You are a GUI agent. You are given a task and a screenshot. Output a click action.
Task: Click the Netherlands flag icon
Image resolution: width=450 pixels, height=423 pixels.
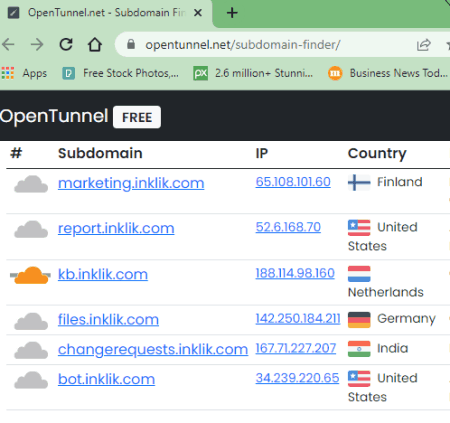(359, 274)
